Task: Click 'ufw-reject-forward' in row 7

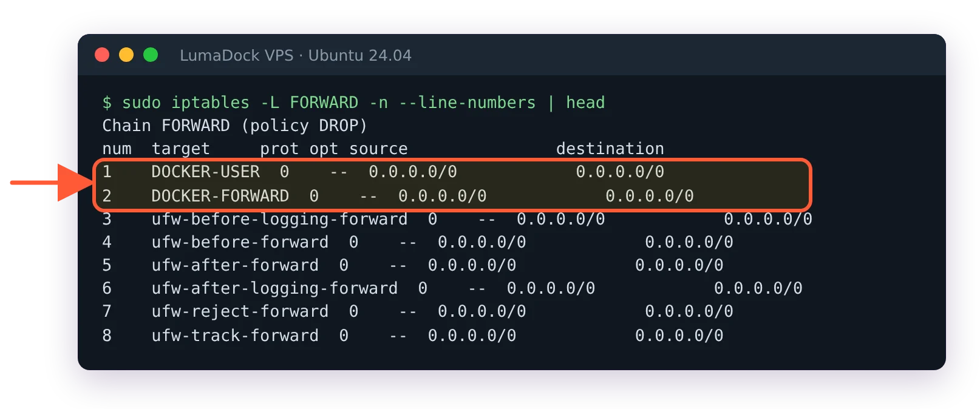Action: click(240, 311)
